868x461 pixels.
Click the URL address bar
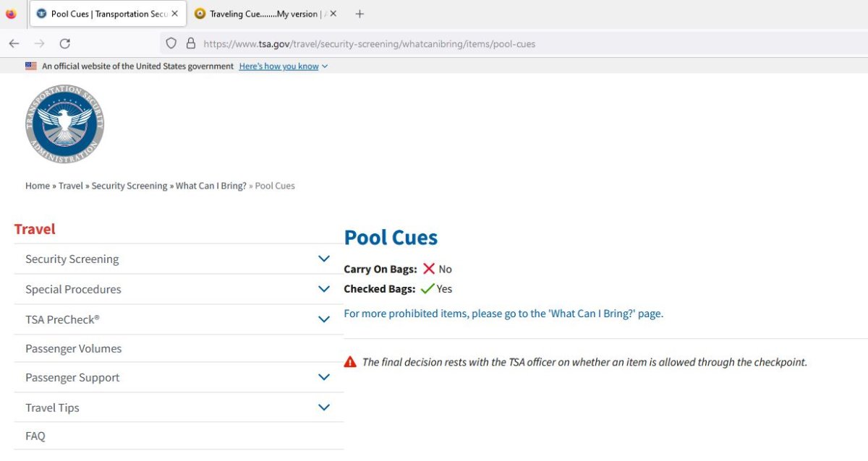tap(434, 43)
